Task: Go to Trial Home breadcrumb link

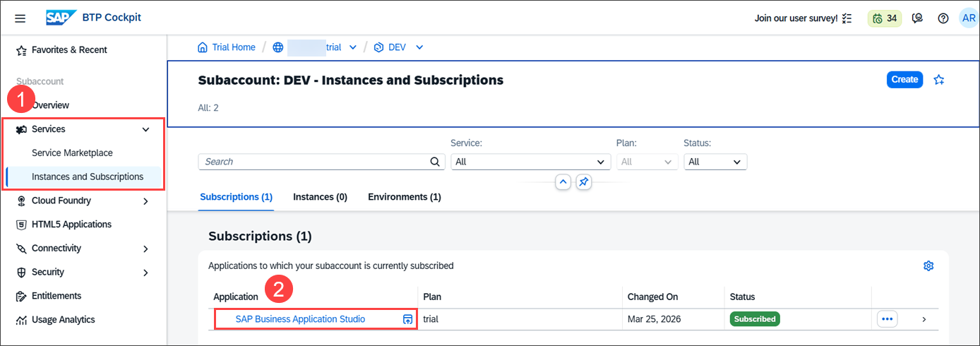Action: (x=234, y=47)
